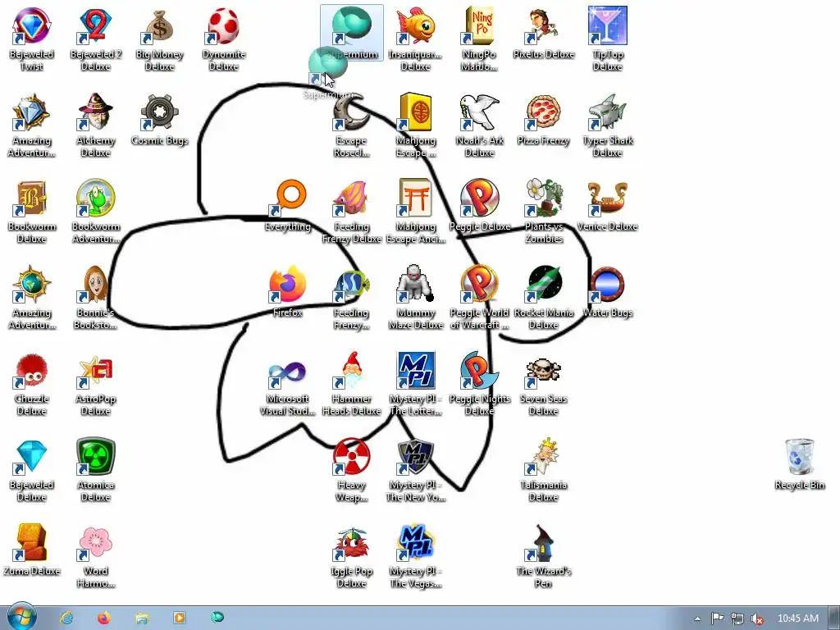
Task: Select the Cosmic Bugs gear icon
Action: click(160, 120)
